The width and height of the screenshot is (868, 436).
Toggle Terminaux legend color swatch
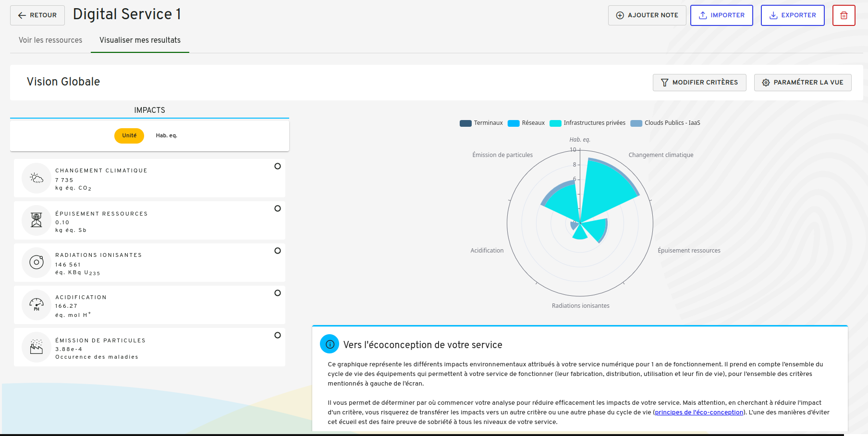coord(465,123)
